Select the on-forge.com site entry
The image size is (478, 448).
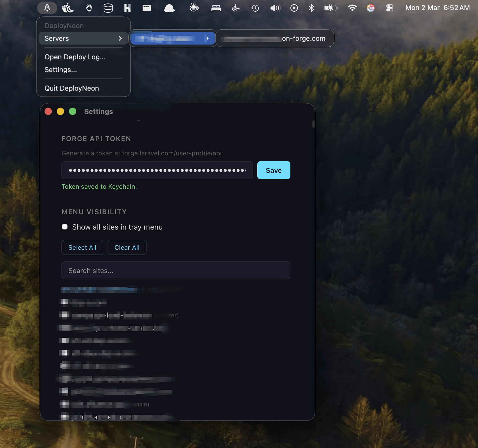[275, 38]
